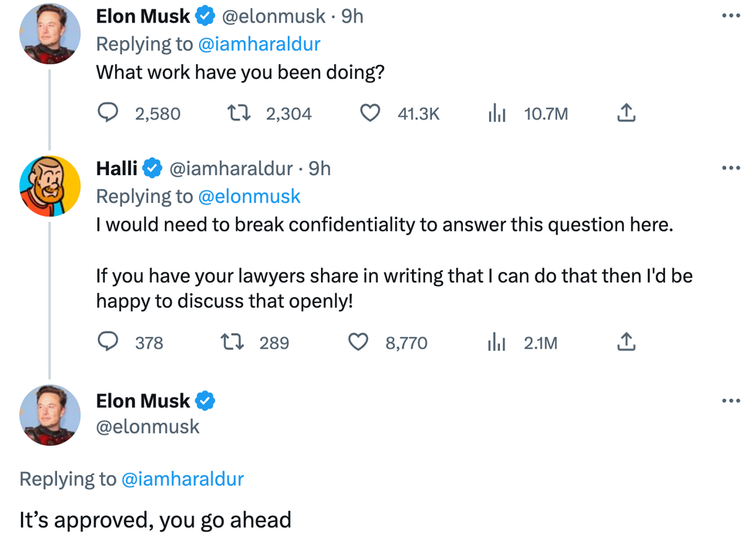This screenshot has height=543, width=756.
Task: Open more options for 'It's approved' tweet
Action: click(x=730, y=400)
